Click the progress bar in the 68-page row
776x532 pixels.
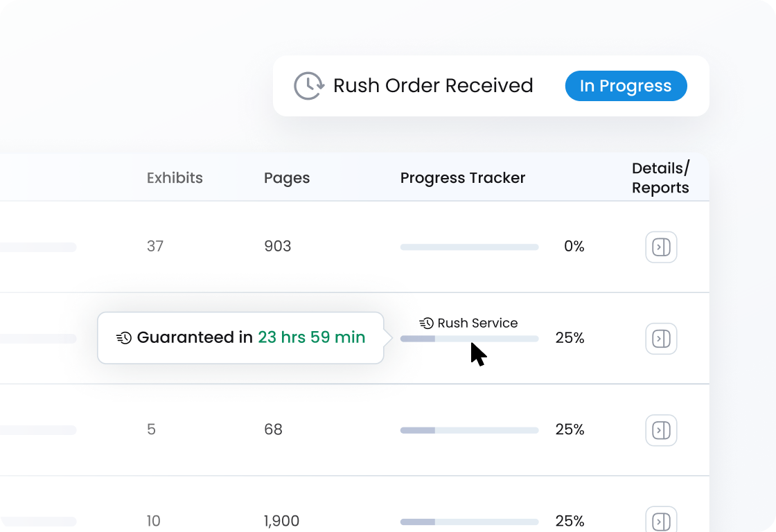pyautogui.click(x=469, y=430)
